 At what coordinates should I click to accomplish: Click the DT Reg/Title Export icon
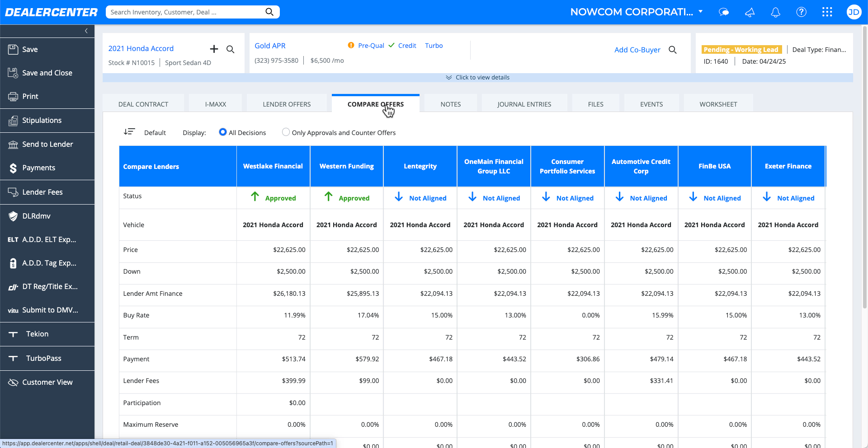coord(13,287)
